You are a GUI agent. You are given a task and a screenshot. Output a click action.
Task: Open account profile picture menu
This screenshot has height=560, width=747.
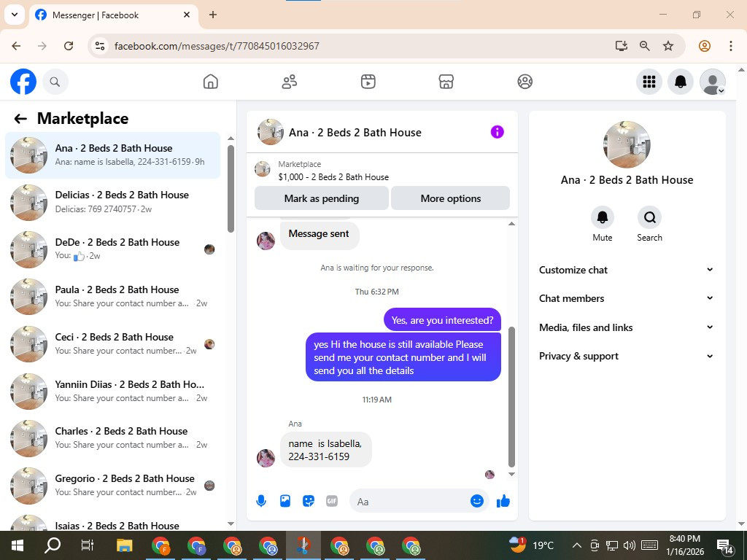(712, 82)
